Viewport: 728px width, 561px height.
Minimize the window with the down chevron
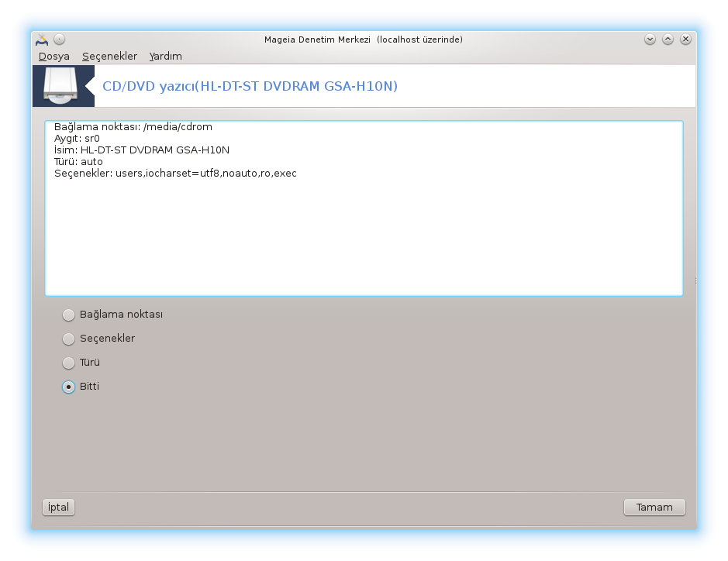(650, 40)
